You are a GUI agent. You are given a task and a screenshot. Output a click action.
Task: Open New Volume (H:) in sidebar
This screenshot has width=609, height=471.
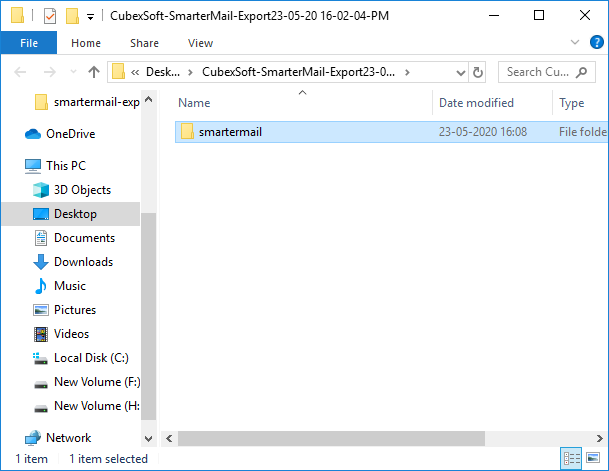pyautogui.click(x=97, y=406)
